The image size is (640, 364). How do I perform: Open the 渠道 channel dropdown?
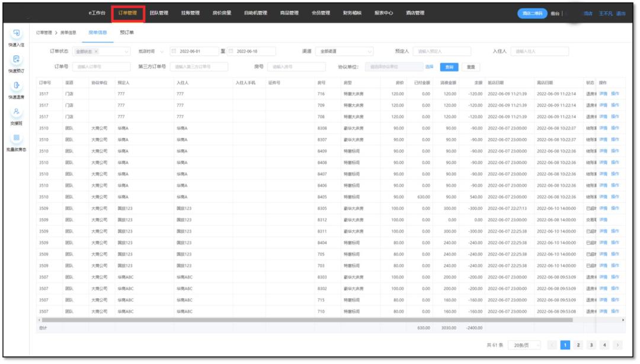[x=344, y=51]
